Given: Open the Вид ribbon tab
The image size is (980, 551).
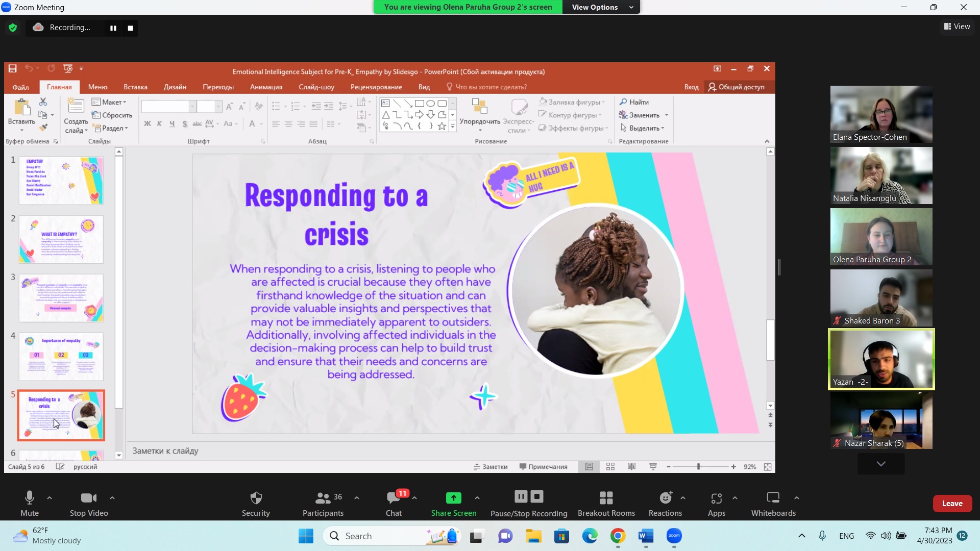Looking at the screenshot, I should tap(424, 87).
